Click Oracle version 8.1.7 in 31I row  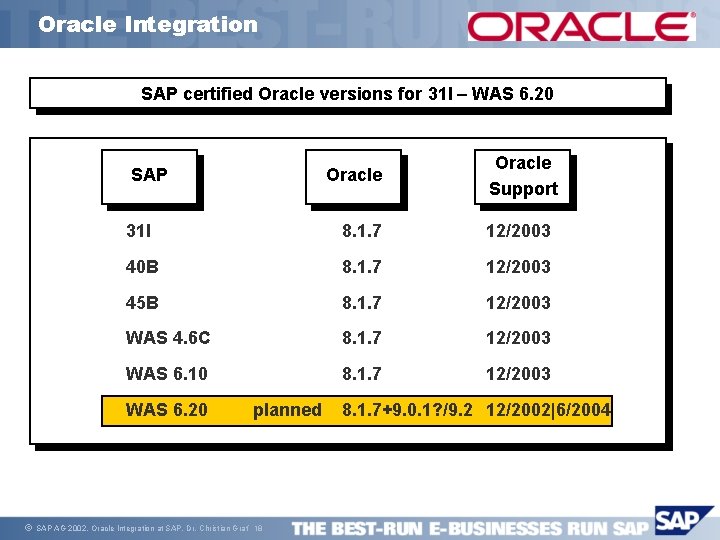point(361,231)
